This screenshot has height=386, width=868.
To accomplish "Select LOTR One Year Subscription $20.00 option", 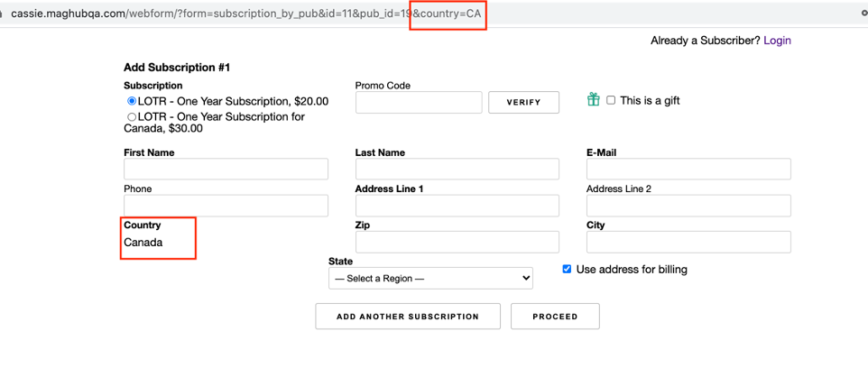I will point(132,101).
